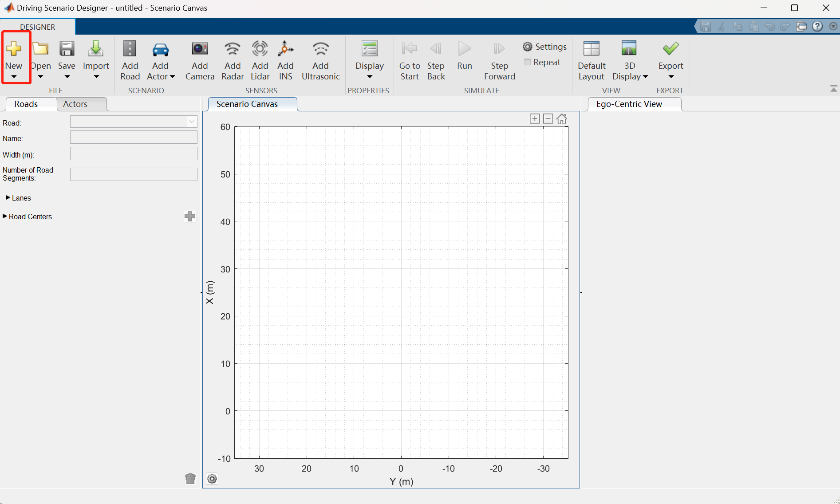Expand the Import dropdown arrow

(96, 77)
